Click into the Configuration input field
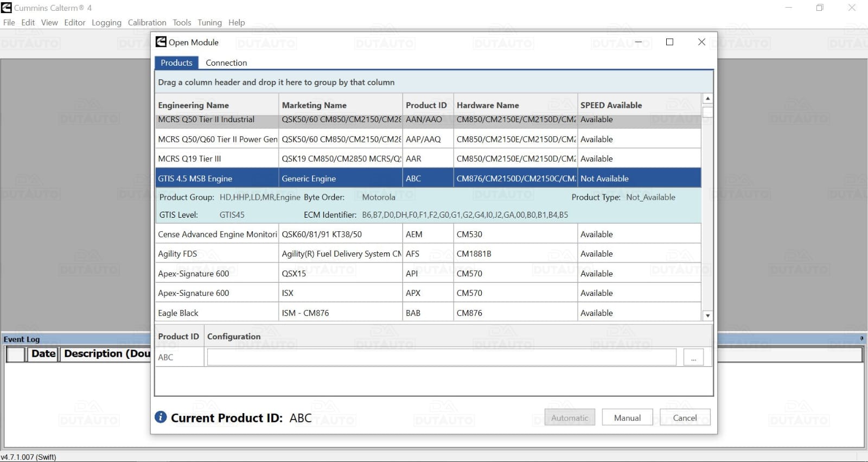Screen dimensions: 868x462 point(442,357)
